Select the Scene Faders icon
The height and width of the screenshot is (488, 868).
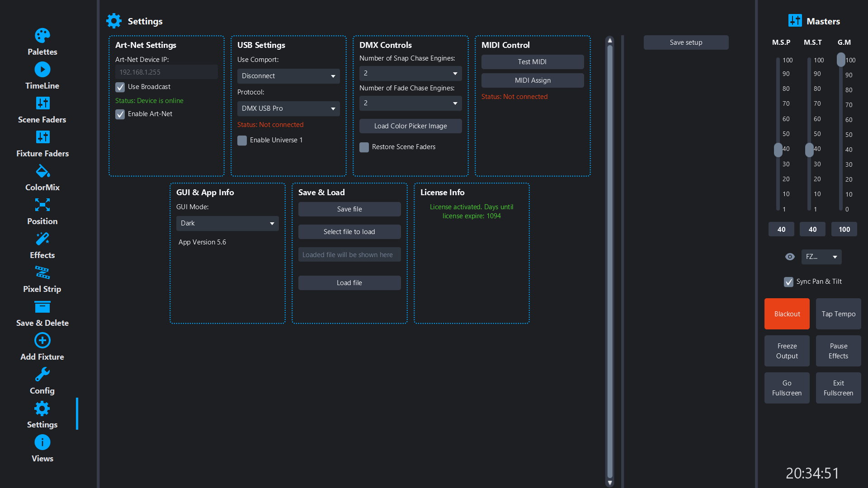(42, 103)
